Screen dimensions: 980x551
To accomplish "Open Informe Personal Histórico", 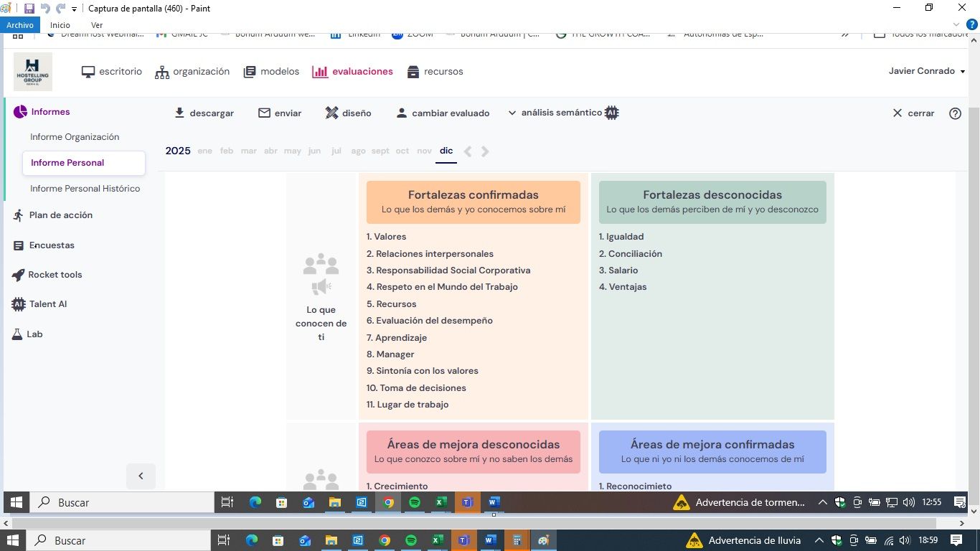I will point(85,189).
